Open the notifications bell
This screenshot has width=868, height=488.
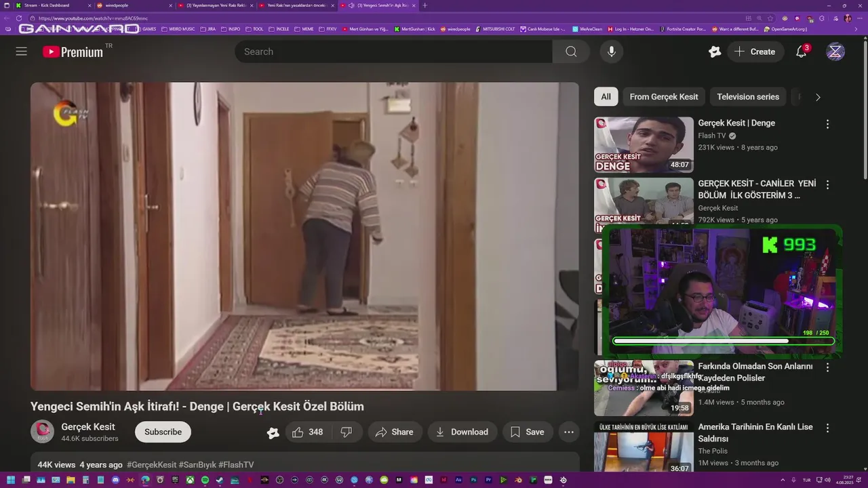click(x=802, y=52)
